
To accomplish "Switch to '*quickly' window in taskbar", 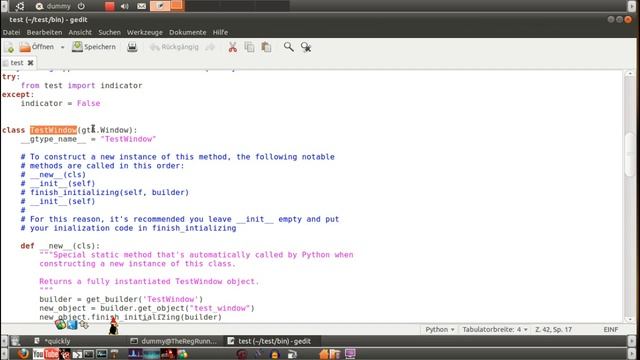I will pos(52,341).
